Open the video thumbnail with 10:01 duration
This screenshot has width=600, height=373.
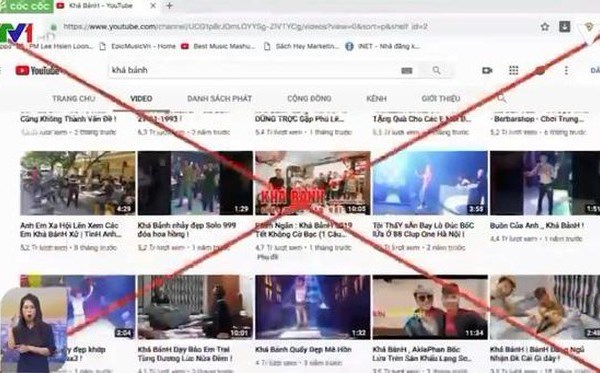pyautogui.click(x=195, y=307)
